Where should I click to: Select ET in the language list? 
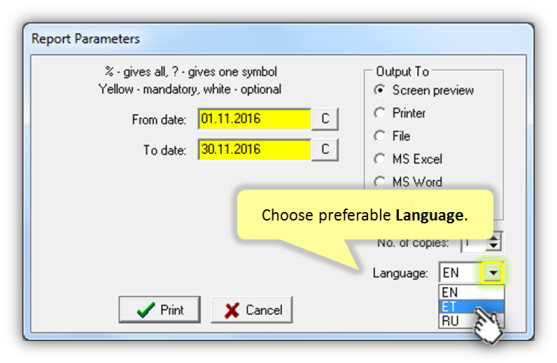click(471, 307)
